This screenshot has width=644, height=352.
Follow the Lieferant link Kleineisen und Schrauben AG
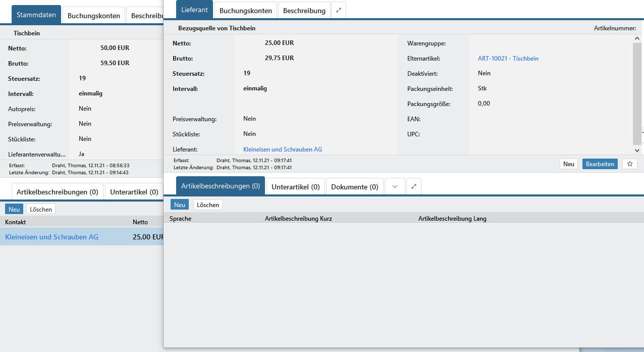point(282,149)
